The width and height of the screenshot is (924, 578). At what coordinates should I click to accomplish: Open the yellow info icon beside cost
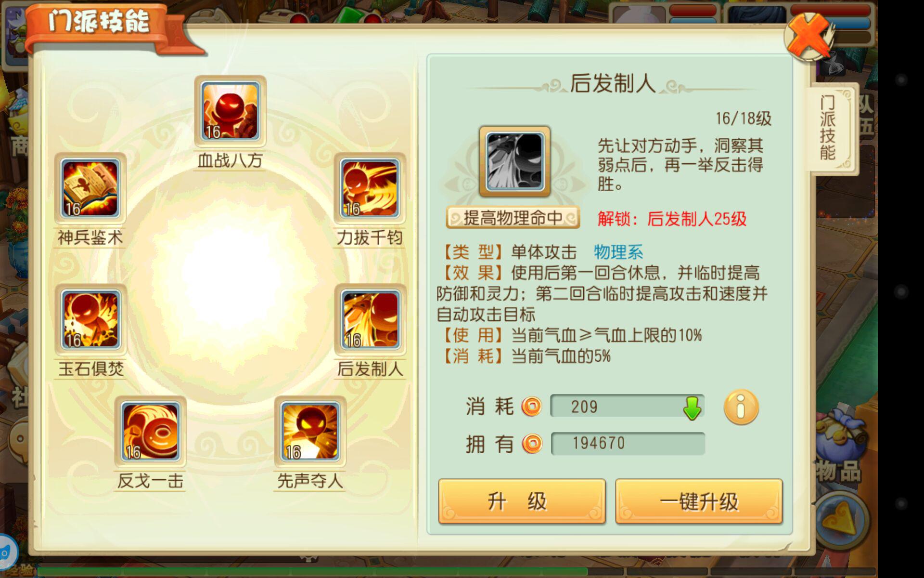pyautogui.click(x=741, y=407)
